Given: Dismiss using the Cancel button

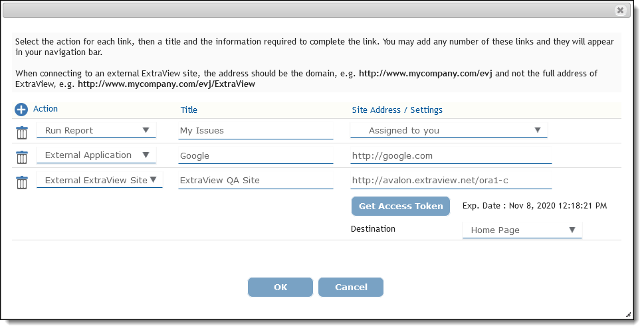Looking at the screenshot, I should click(x=351, y=287).
